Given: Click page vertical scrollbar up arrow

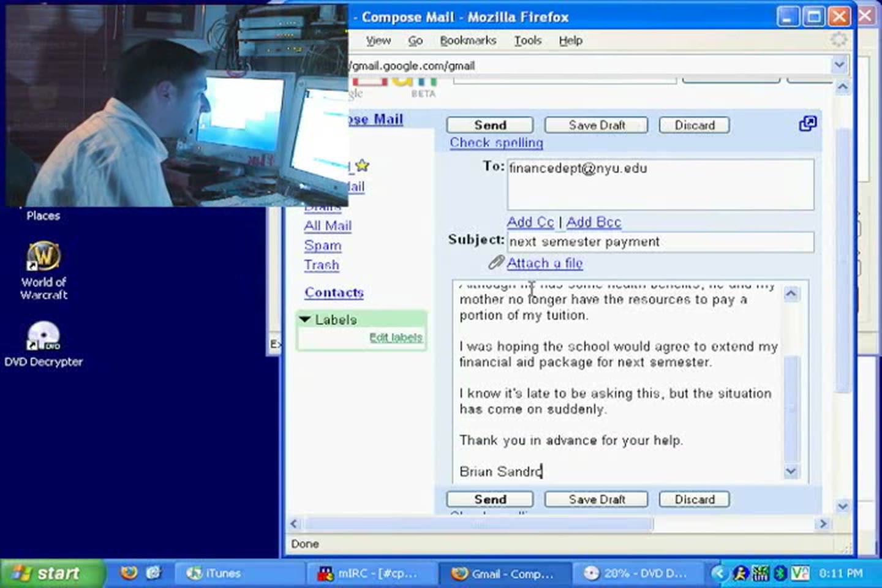Looking at the screenshot, I should [843, 87].
